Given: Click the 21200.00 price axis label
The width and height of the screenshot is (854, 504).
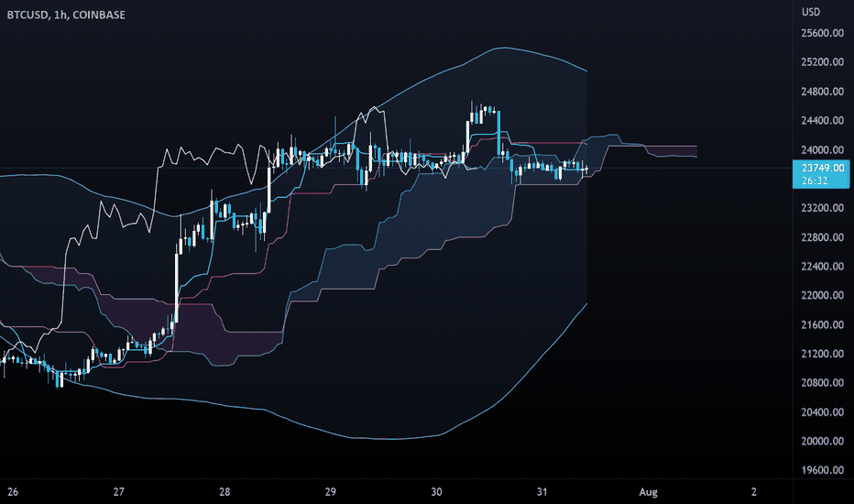Looking at the screenshot, I should (823, 354).
